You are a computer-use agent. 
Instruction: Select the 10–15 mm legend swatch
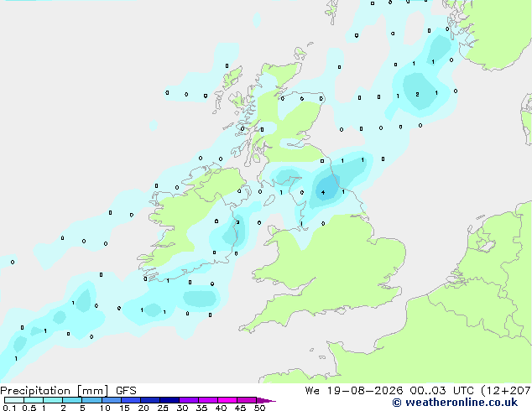[111, 400]
